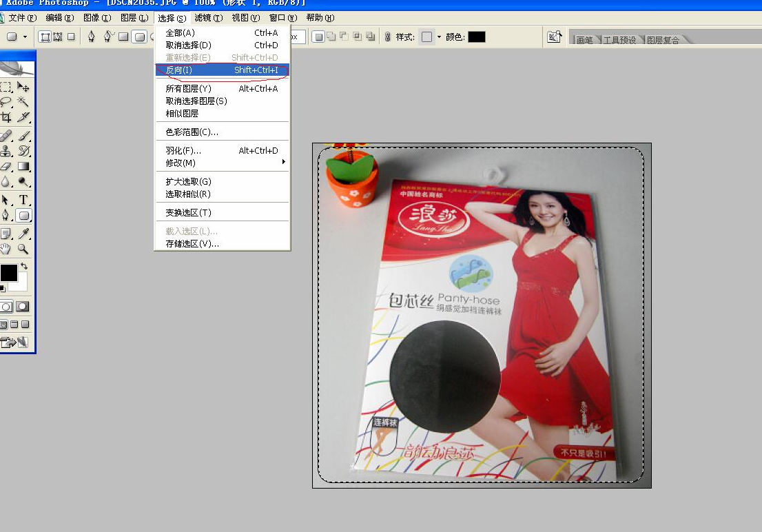762x532 pixels.
Task: Switch to the 画笔 palette tab
Action: [x=584, y=40]
